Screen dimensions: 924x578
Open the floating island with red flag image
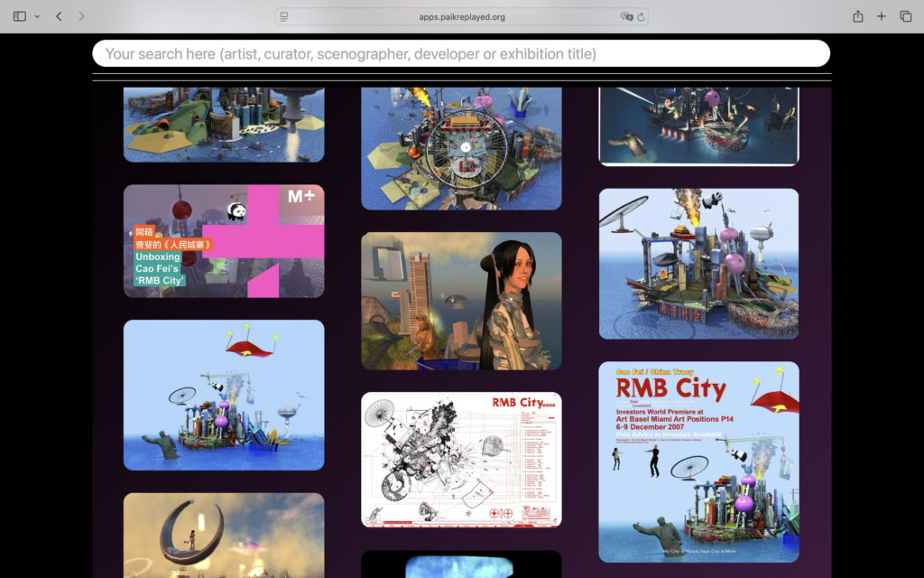click(224, 395)
